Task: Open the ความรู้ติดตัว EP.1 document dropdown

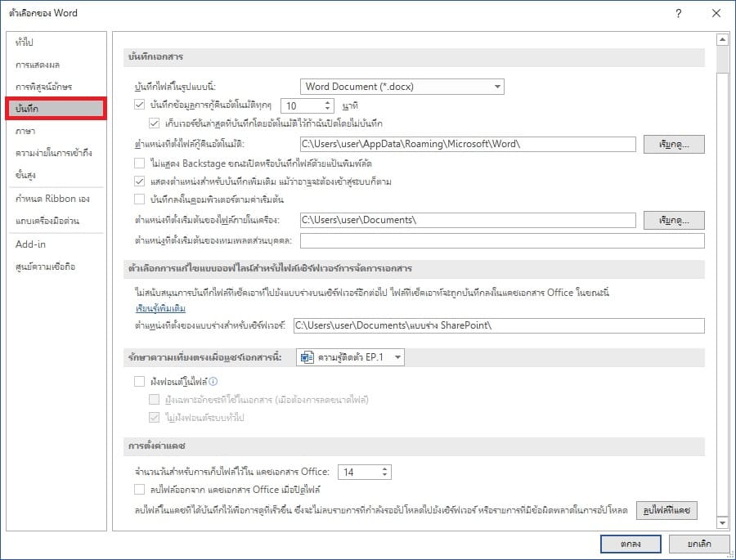Action: (x=350, y=357)
